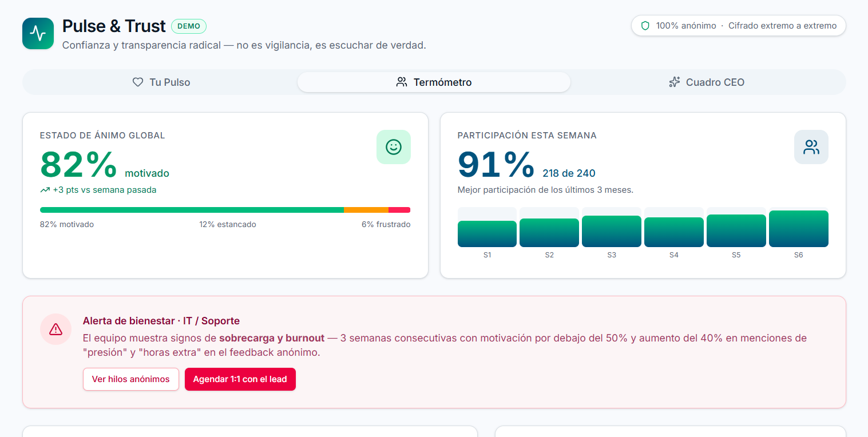Click the S1 participation bar
Viewport: 868px width, 437px height.
click(487, 234)
